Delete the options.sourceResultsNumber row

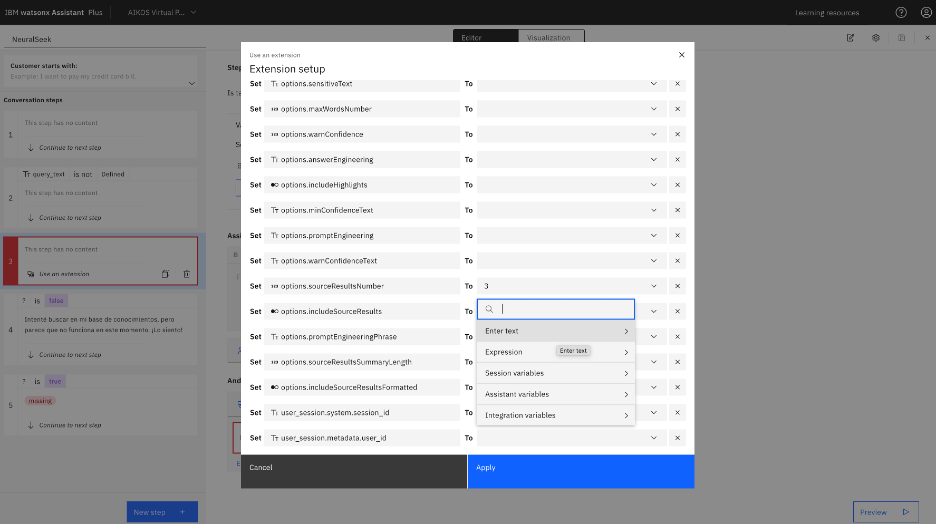(678, 286)
